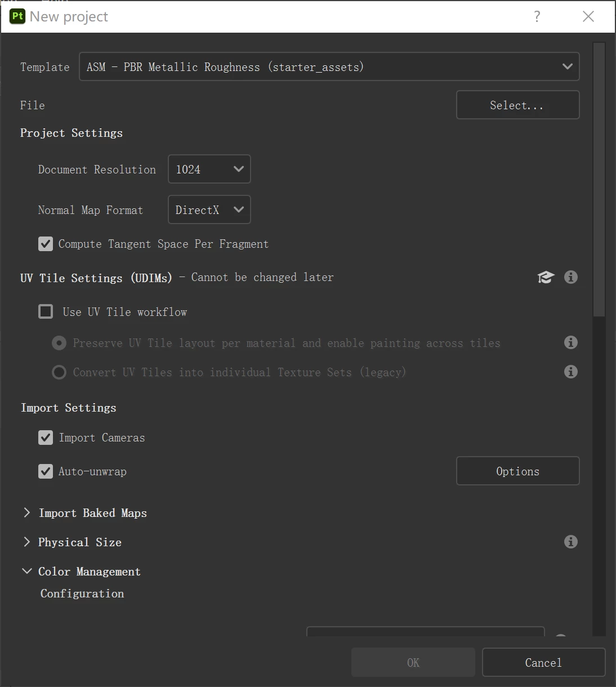Open Auto-unwrap Options button

tap(517, 471)
